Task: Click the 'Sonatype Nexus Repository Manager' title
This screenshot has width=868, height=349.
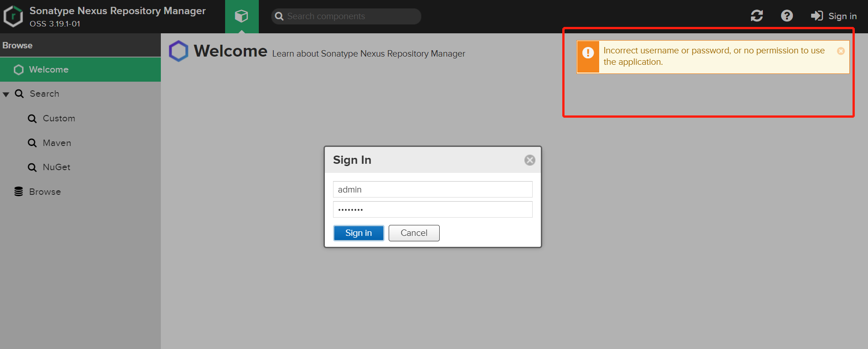Action: click(x=118, y=10)
